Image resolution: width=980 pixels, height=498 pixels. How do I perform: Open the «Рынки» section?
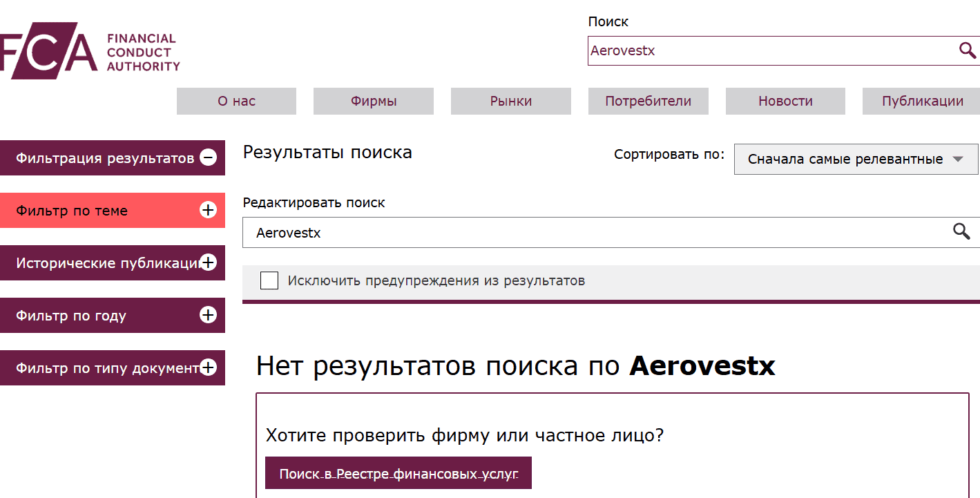pos(510,101)
